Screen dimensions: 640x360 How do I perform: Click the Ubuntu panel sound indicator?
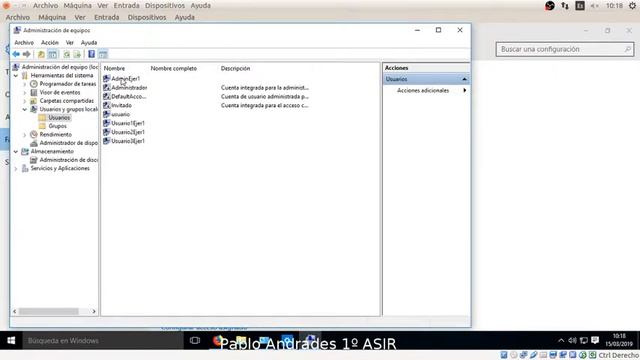pyautogui.click(x=595, y=6)
